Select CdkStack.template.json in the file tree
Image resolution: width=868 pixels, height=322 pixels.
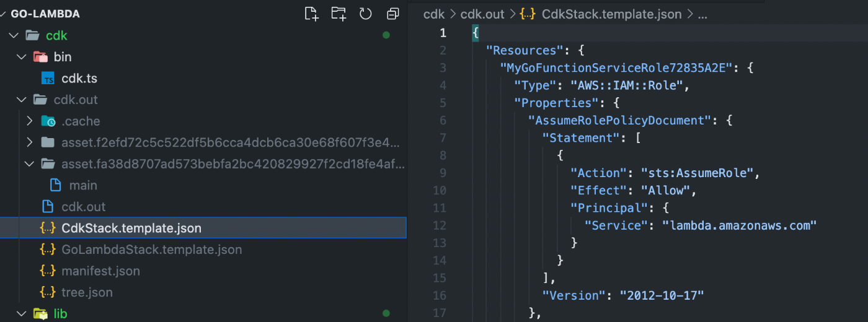pos(131,228)
